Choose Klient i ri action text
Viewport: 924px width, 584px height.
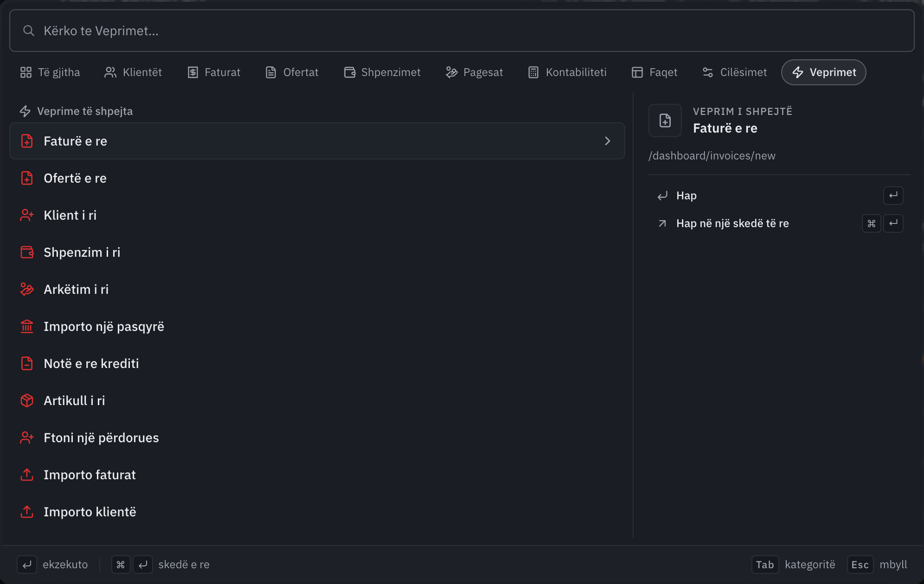[x=70, y=215]
